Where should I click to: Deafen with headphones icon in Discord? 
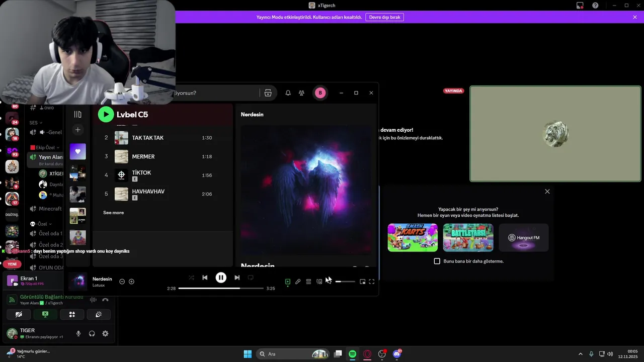coord(92,333)
